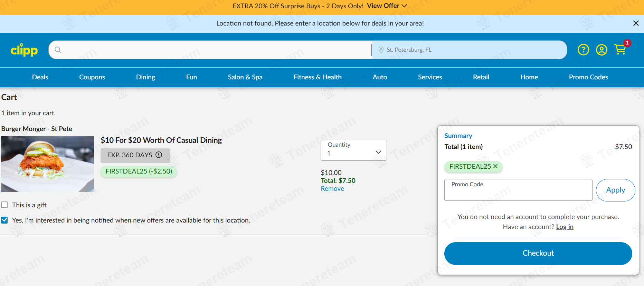Image resolution: width=644 pixels, height=286 pixels.
Task: Click the Clipp logo
Action: click(x=24, y=50)
